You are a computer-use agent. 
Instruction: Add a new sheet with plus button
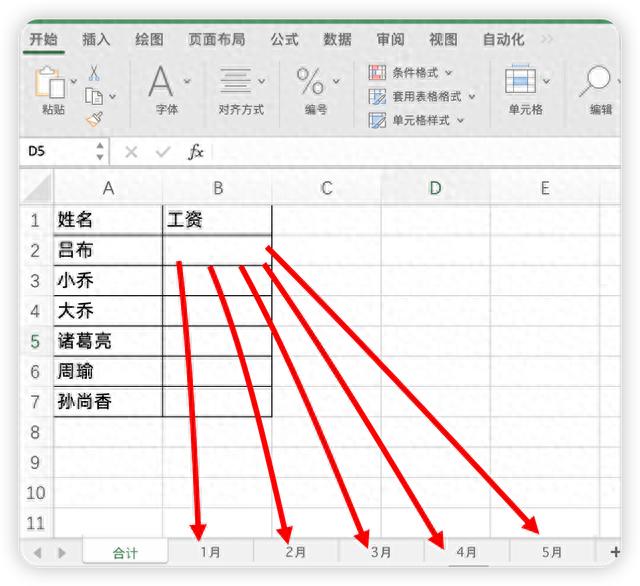point(616,552)
